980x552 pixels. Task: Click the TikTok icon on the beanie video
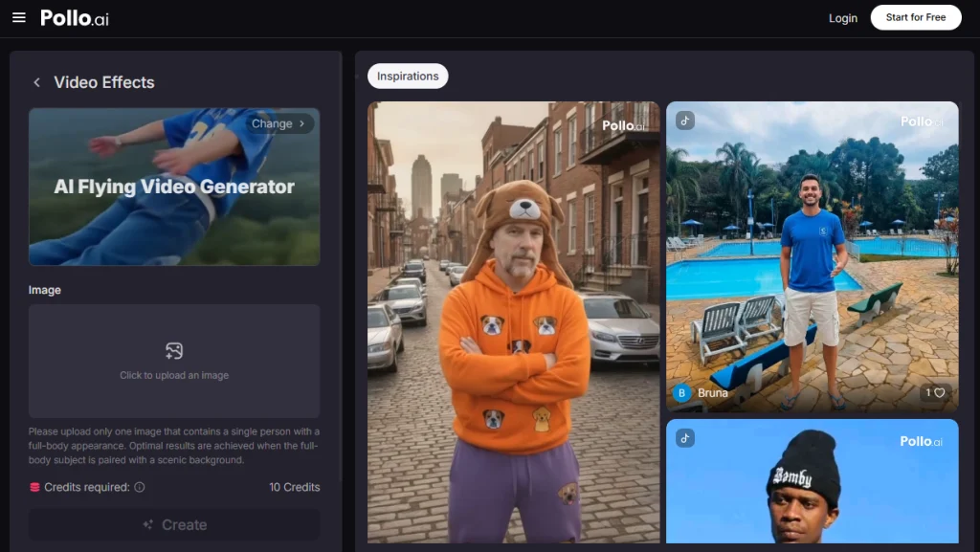pos(684,438)
